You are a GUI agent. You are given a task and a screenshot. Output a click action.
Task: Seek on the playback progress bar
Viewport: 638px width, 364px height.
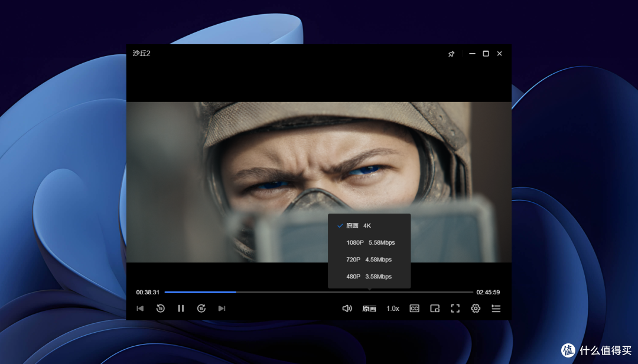pos(318,292)
